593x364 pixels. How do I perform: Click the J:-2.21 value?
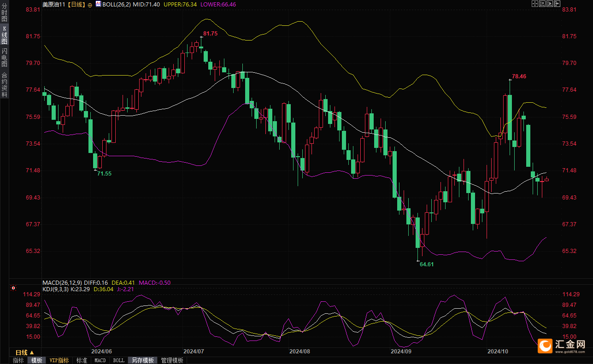click(125, 289)
